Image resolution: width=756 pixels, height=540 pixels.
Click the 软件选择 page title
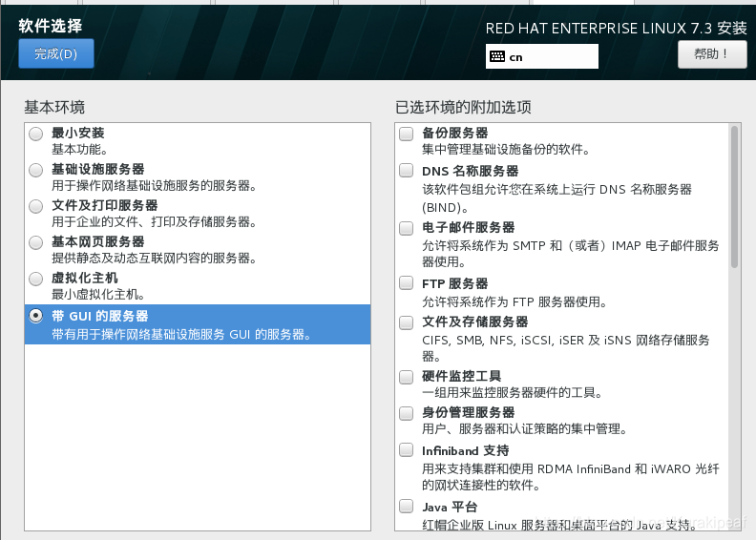pyautogui.click(x=51, y=26)
